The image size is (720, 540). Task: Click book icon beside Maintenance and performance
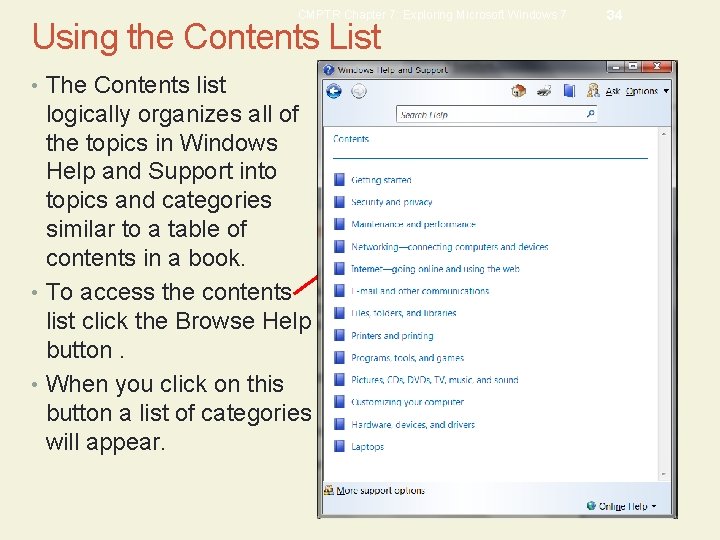coord(339,224)
